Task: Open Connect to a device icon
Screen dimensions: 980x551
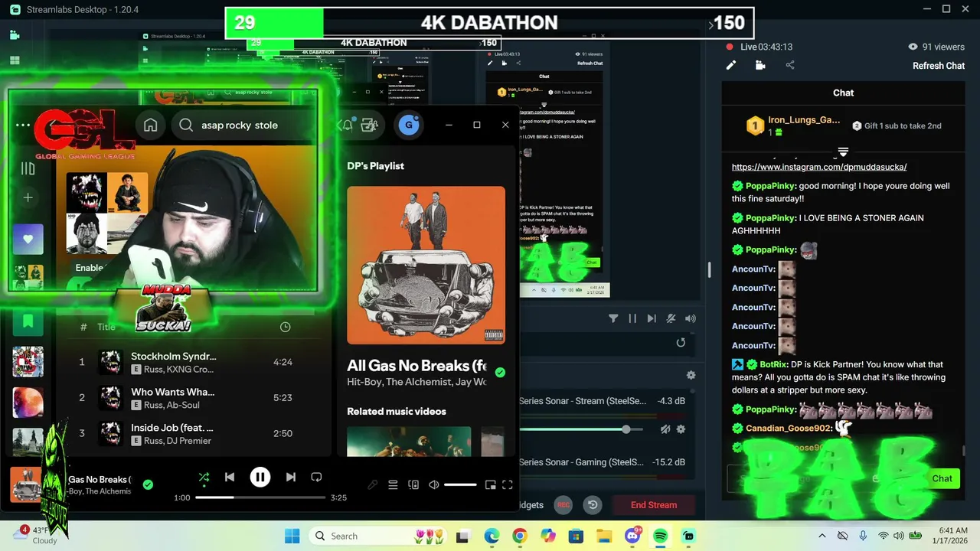Action: coord(413,484)
